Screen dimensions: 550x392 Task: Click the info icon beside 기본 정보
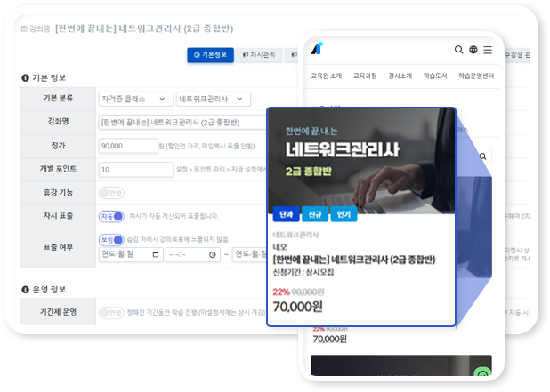25,77
